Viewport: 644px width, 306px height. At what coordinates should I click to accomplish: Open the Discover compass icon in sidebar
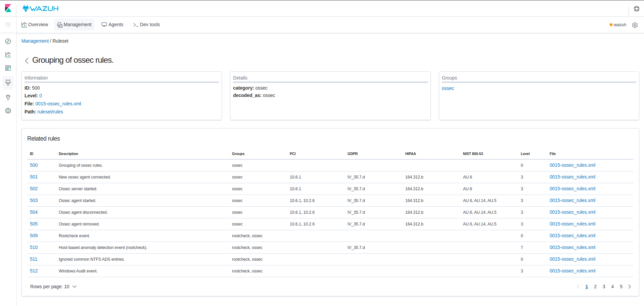tap(8, 41)
